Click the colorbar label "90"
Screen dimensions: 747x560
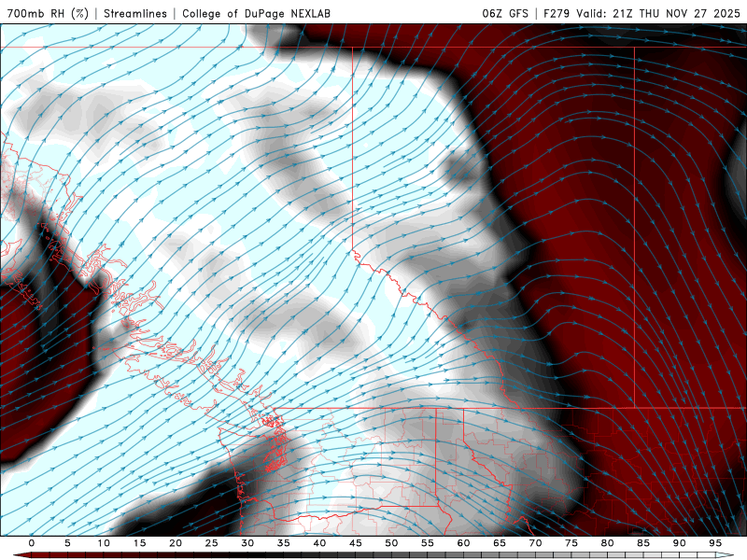click(x=679, y=543)
